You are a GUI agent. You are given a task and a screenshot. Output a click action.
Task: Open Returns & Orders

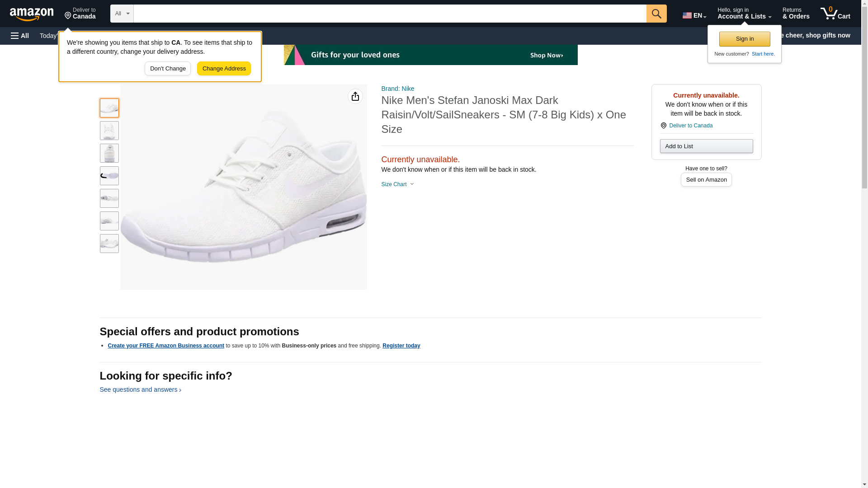796,14
